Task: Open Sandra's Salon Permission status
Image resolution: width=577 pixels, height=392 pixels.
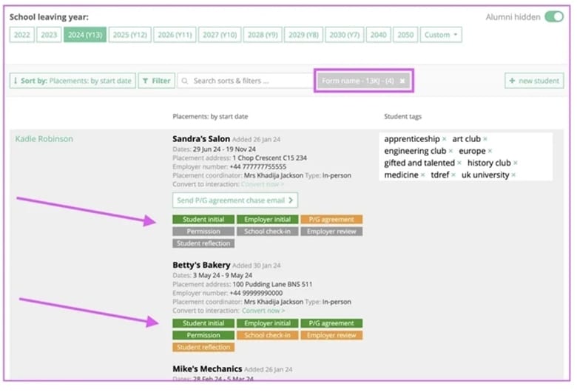Action: click(203, 232)
